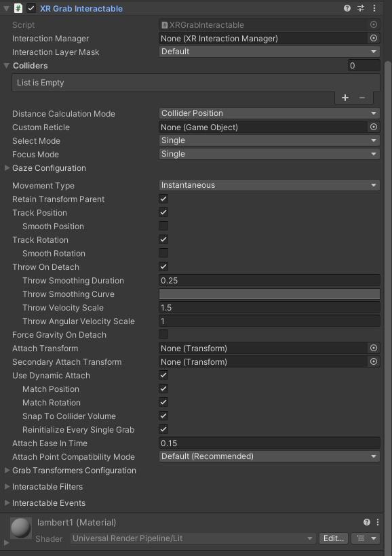The image size is (392, 556).
Task: Open Attach Point Compatibility Mode dropdown
Action: pos(269,456)
